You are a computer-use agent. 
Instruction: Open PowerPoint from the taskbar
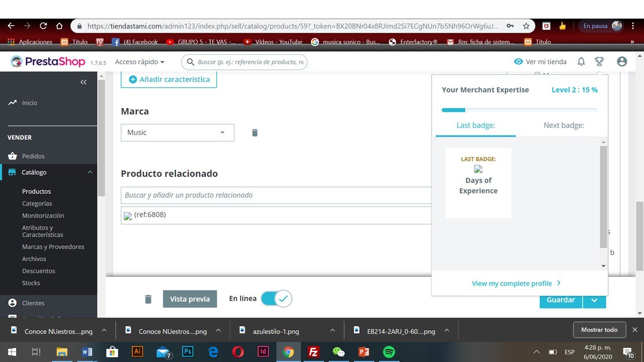(x=364, y=352)
